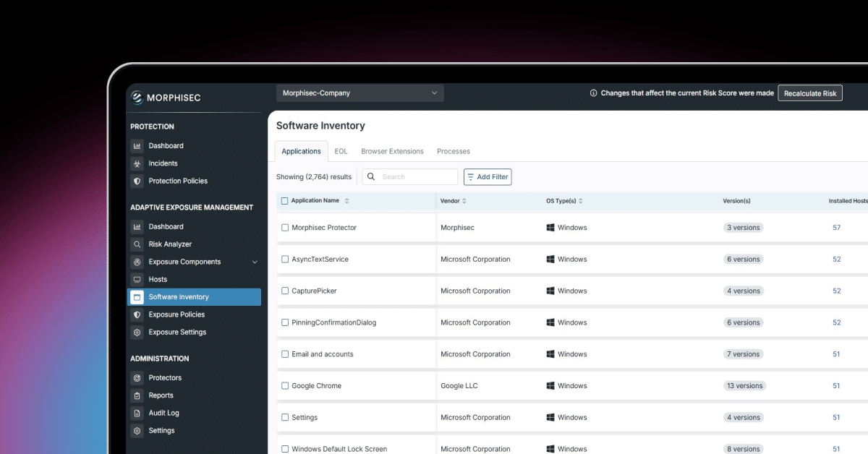
Task: Check the Morphisec Protector row checkbox
Action: pyautogui.click(x=285, y=228)
